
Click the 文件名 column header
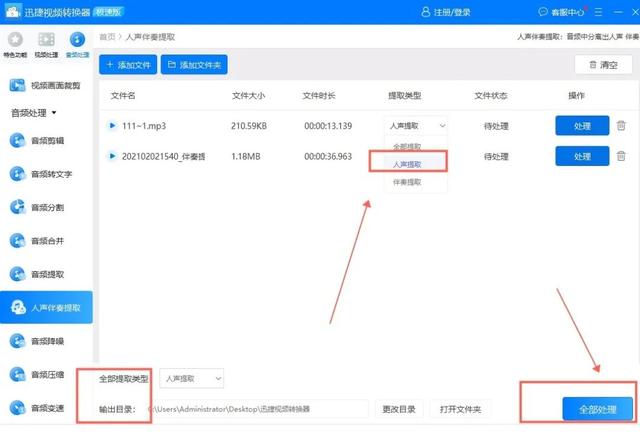(x=123, y=96)
